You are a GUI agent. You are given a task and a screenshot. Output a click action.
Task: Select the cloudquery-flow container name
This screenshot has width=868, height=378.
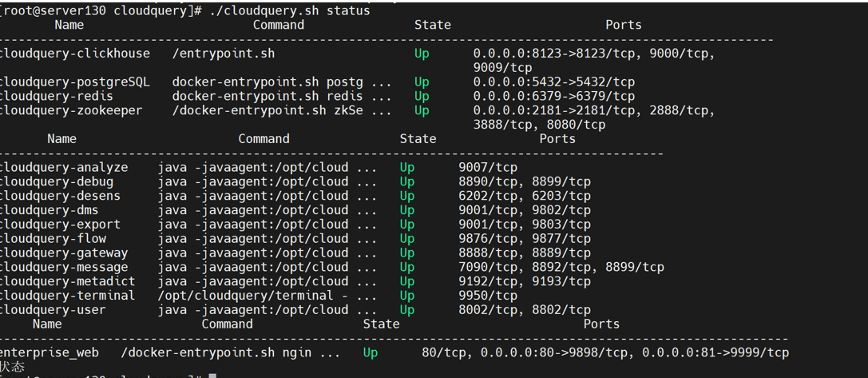[53, 239]
